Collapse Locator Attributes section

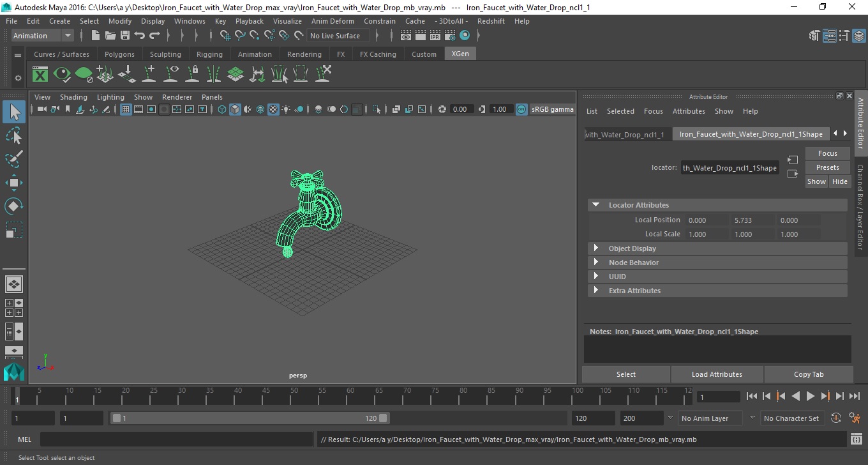pos(595,205)
